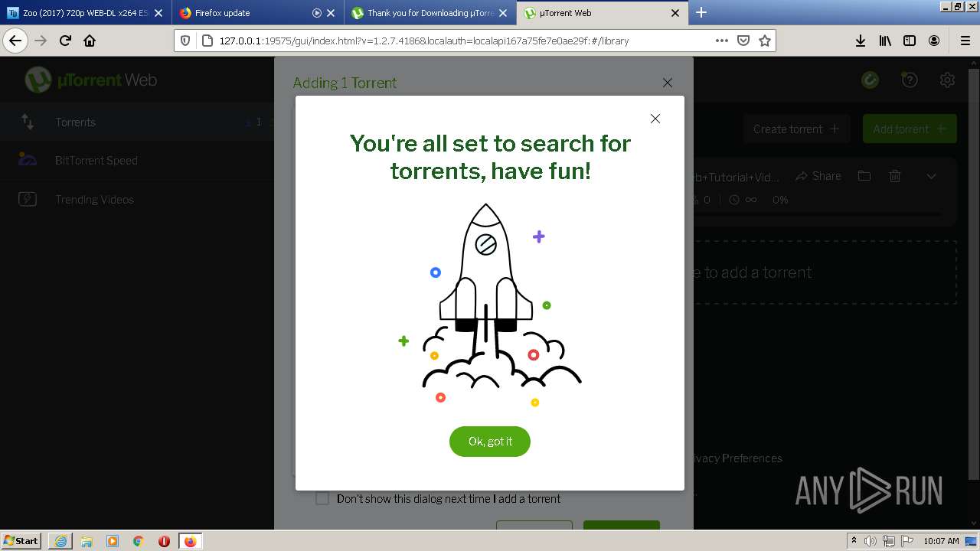Screen dimensions: 980x551
Task: Click the Torrents arrows icon
Action: click(x=28, y=122)
